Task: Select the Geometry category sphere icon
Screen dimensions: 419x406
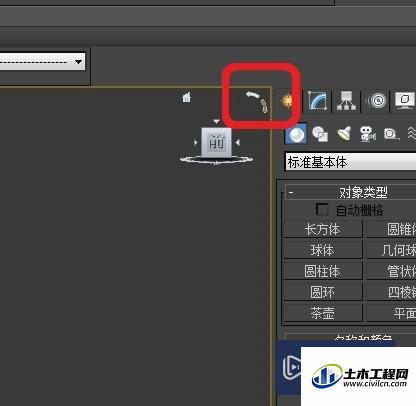Action: coord(296,134)
